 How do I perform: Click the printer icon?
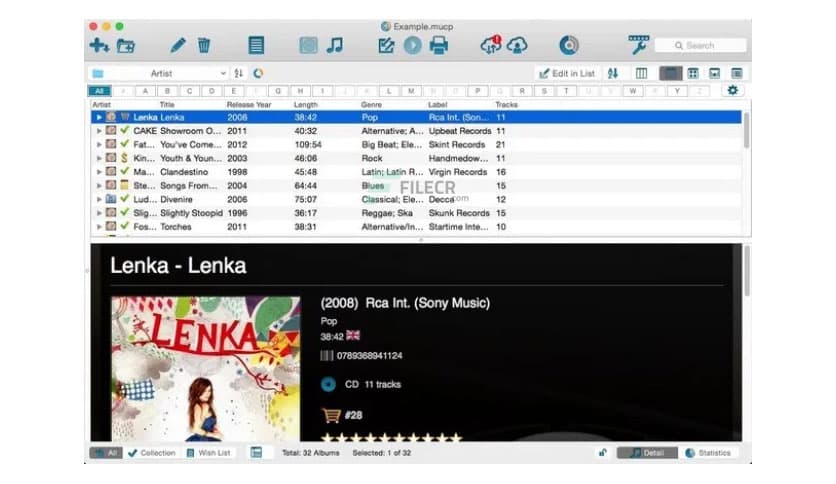[x=439, y=45]
